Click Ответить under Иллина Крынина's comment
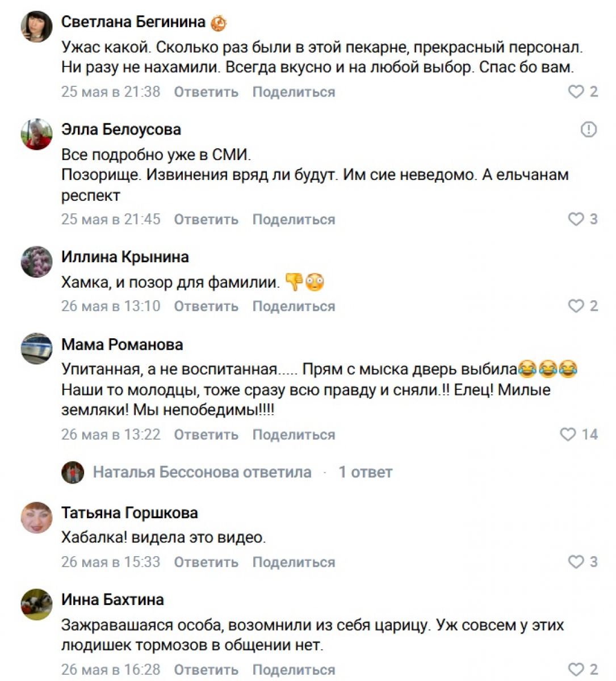This screenshot has height=681, width=616. 206,306
